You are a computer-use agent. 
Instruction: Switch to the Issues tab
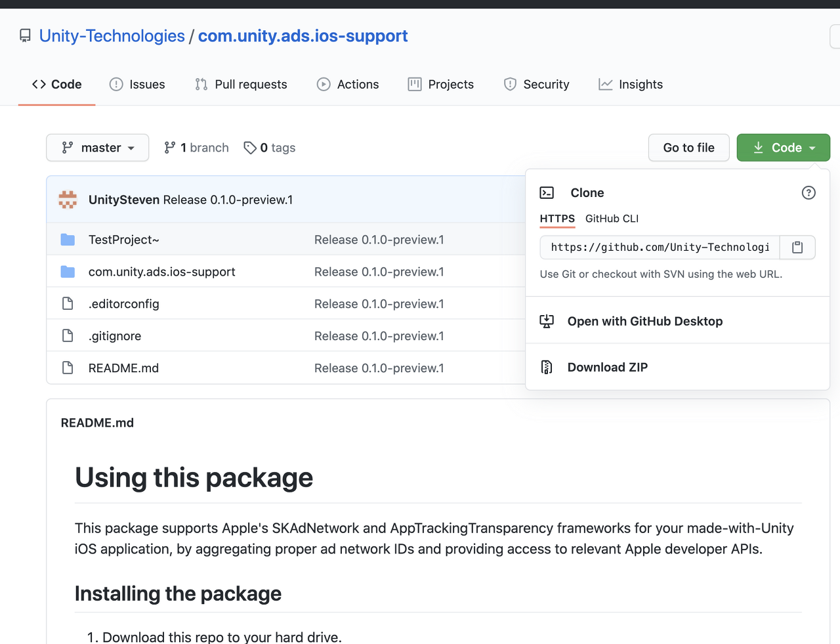pos(137,84)
